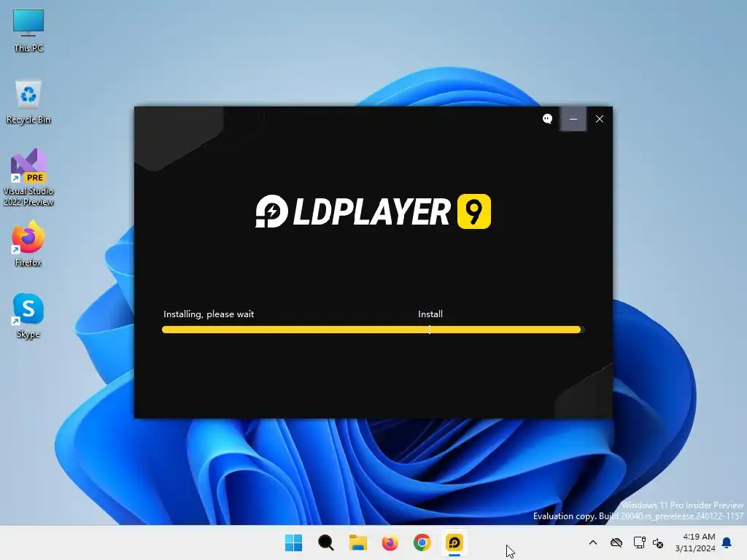The image size is (747, 560).
Task: Show hidden system tray icons
Action: 593,542
